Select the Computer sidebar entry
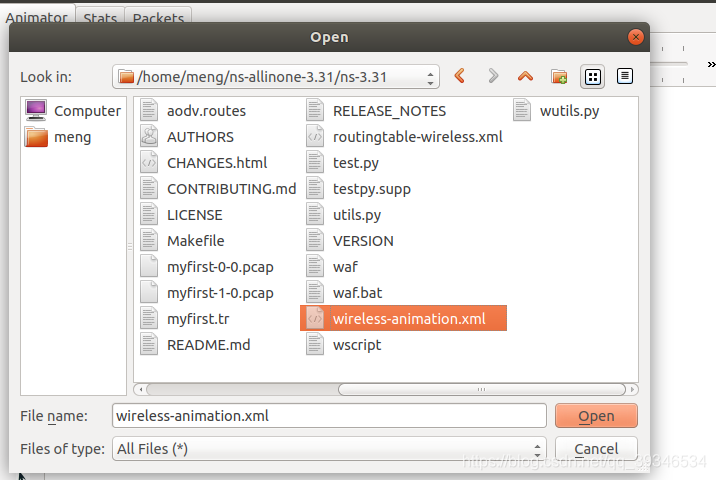 point(73,111)
